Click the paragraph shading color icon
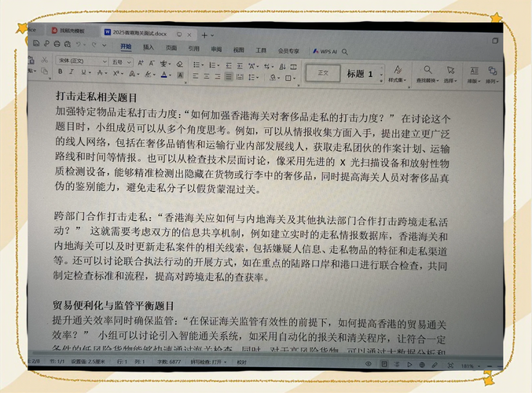Image resolution: width=532 pixels, height=393 pixels. [273, 78]
